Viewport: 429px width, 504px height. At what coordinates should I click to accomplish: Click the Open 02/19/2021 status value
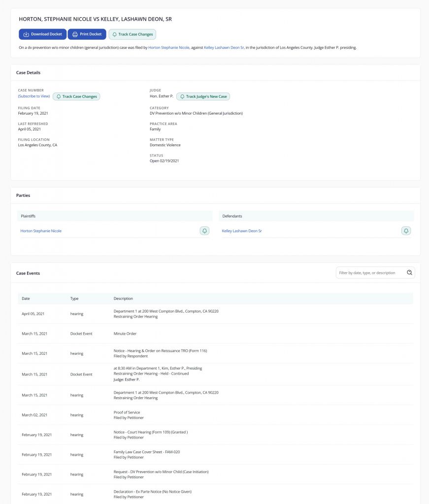[x=165, y=161]
